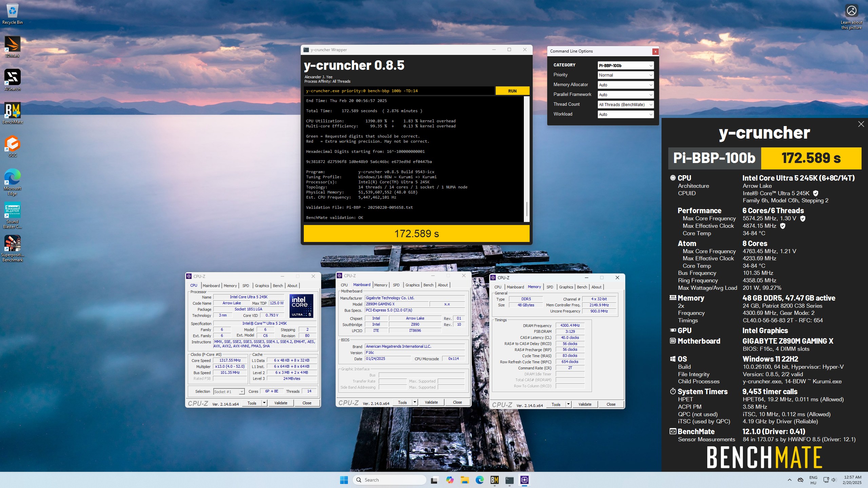
Task: Open the taskbar clock and date
Action: pyautogui.click(x=852, y=480)
